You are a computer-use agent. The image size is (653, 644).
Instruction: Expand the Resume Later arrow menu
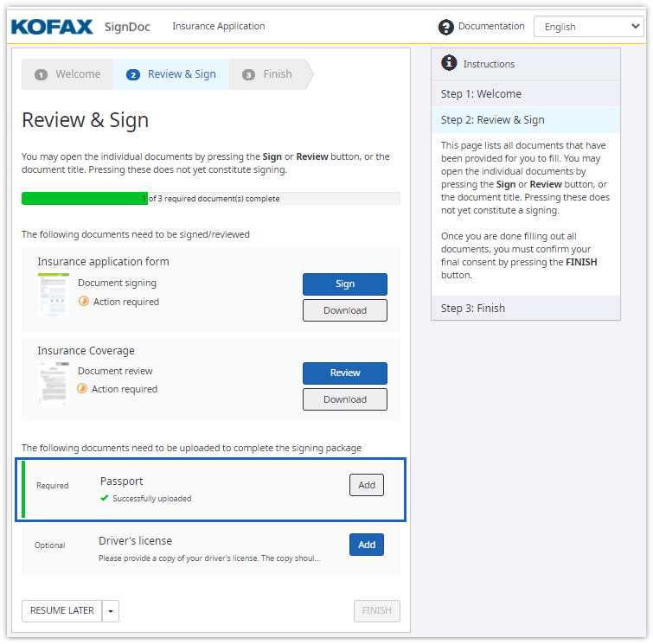pos(111,611)
